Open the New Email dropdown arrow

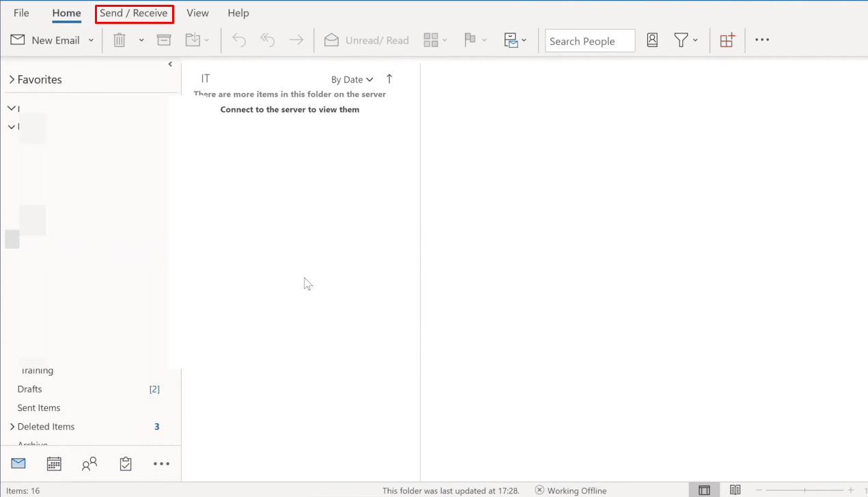click(x=90, y=40)
